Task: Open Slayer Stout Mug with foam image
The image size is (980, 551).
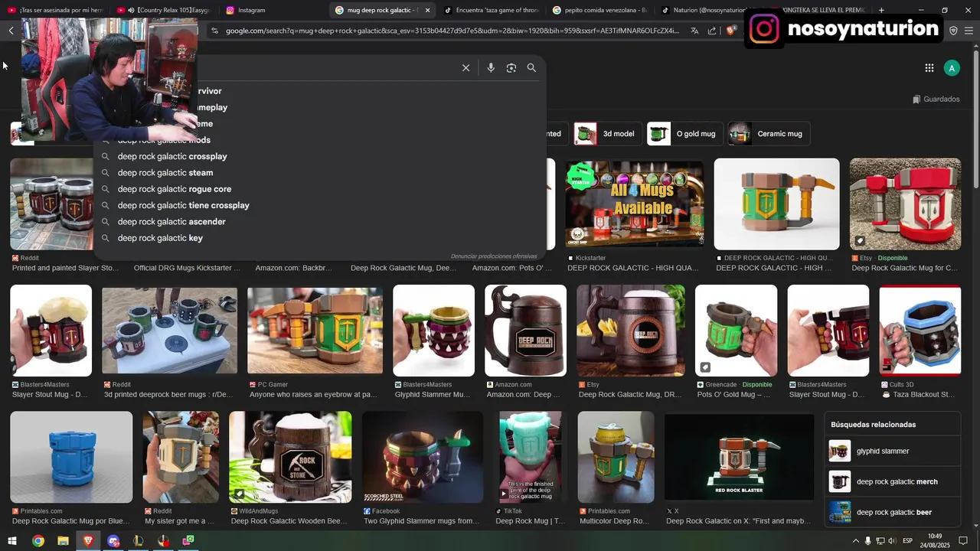Action: [51, 331]
